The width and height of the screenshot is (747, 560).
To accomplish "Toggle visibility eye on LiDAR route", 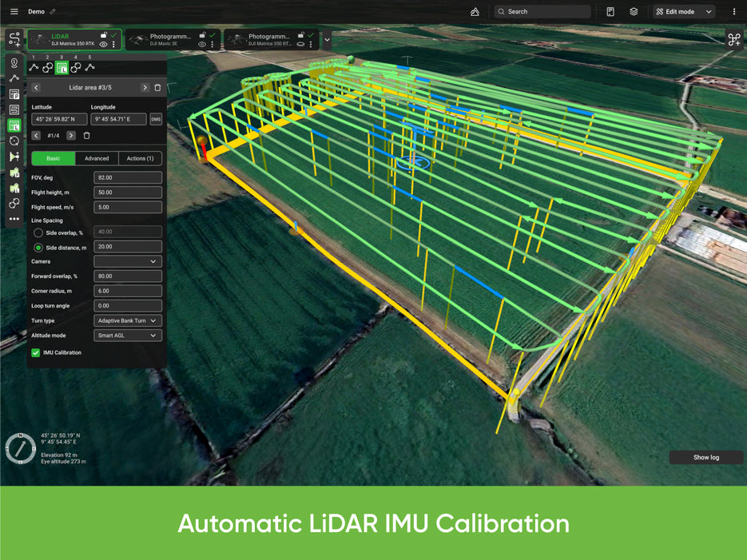I will [103, 45].
